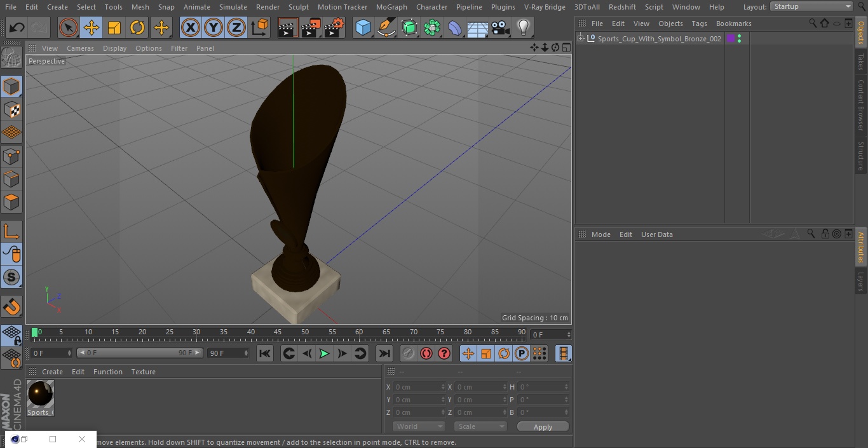Open the File menu

[10, 7]
